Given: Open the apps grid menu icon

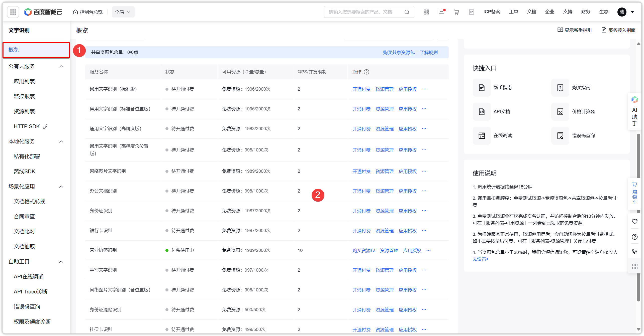Looking at the screenshot, I should click(13, 12).
